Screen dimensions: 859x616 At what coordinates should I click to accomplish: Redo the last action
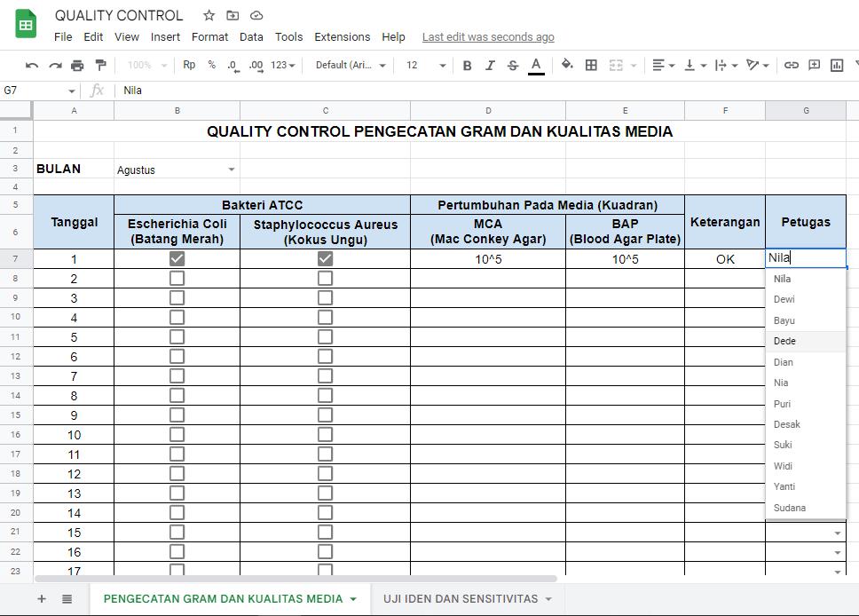[x=55, y=65]
